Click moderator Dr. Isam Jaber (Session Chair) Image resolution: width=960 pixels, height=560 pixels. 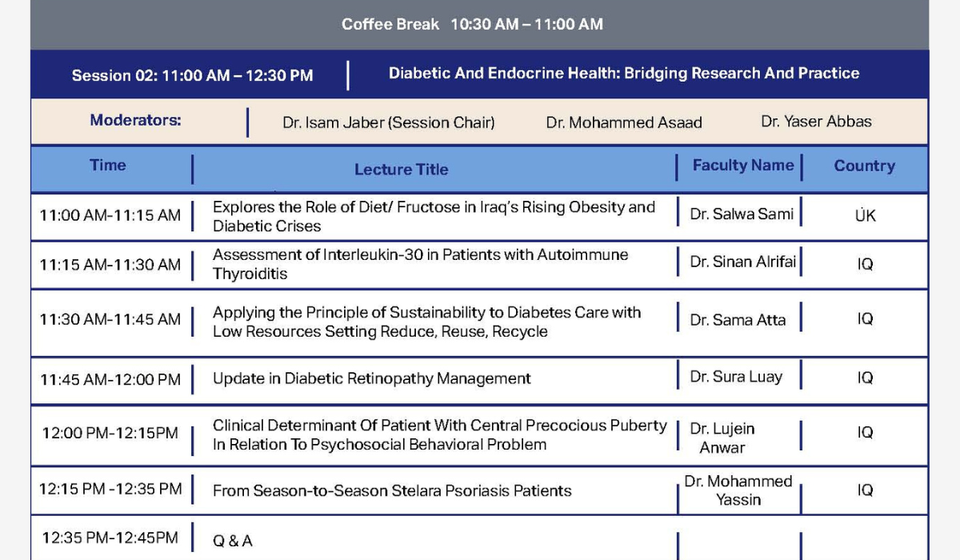coord(389,122)
